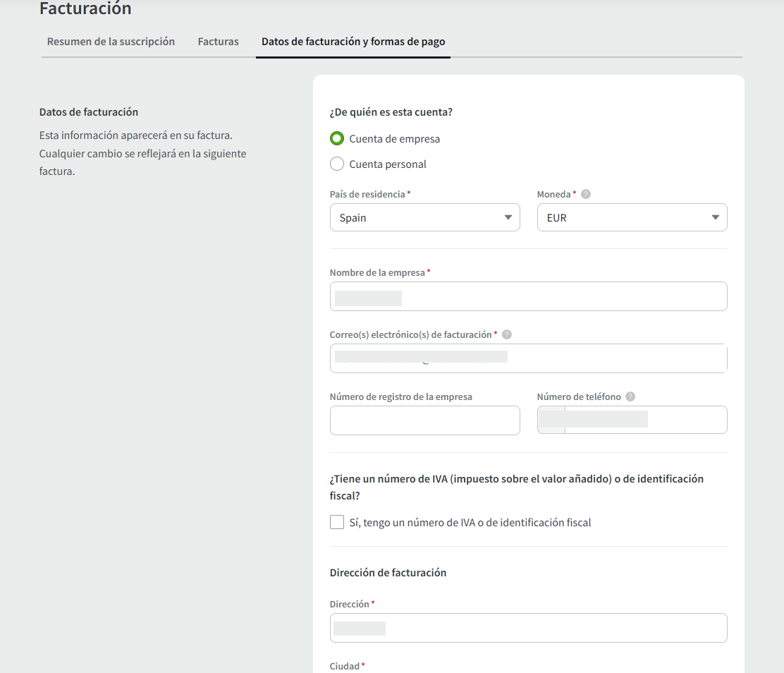Click the Dirección de facturación section heading
Screen dimensions: 784x673
pos(388,573)
